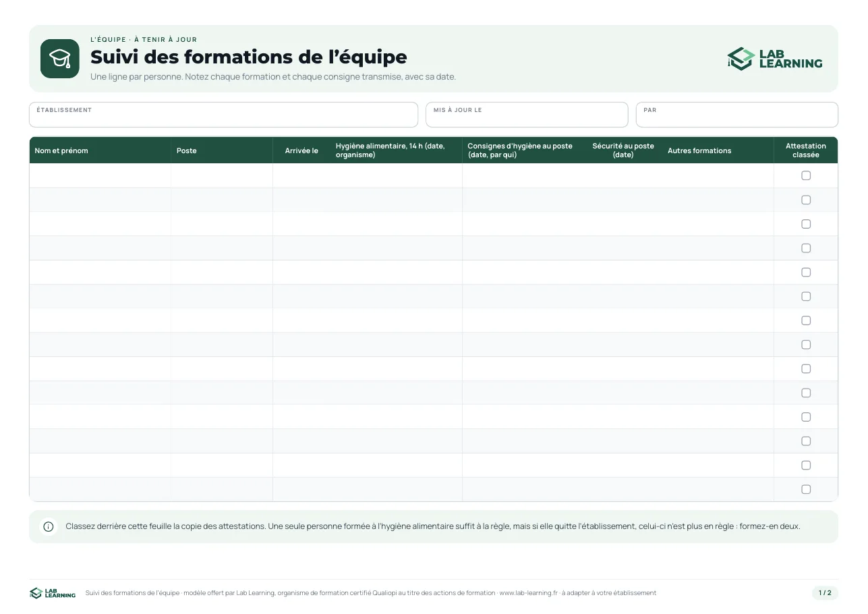Viewport: 868px width, 614px height.
Task: Click the small Lab Learning logo in footer
Action: [53, 593]
